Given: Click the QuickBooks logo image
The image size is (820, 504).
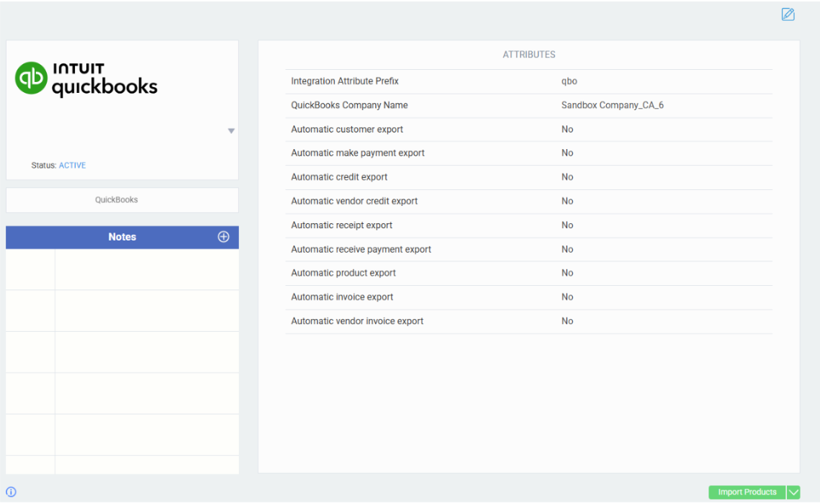Looking at the screenshot, I should point(86,79).
